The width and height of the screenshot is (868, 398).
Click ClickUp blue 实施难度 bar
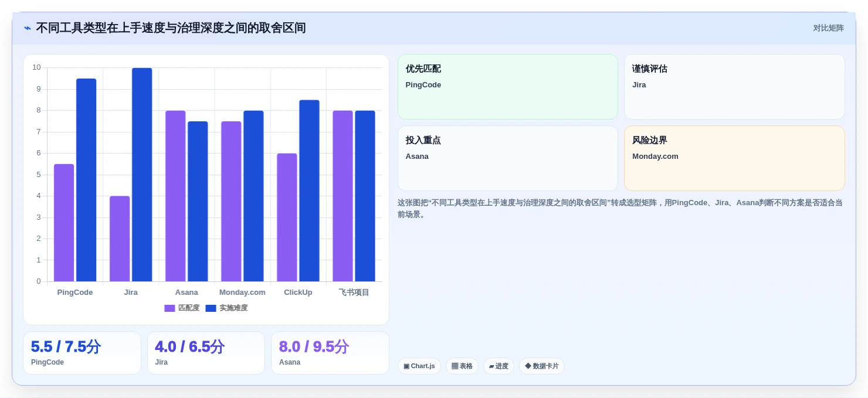click(309, 191)
